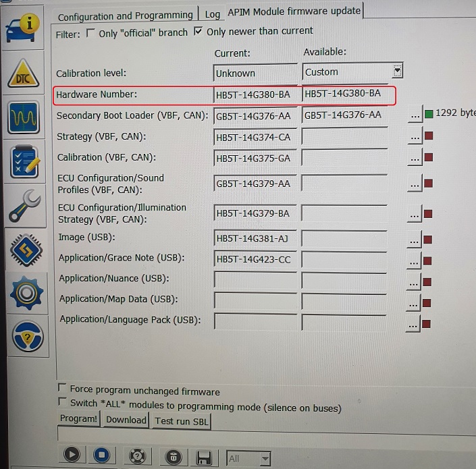Click the Program! button
The height and width of the screenshot is (469, 476).
click(78, 419)
